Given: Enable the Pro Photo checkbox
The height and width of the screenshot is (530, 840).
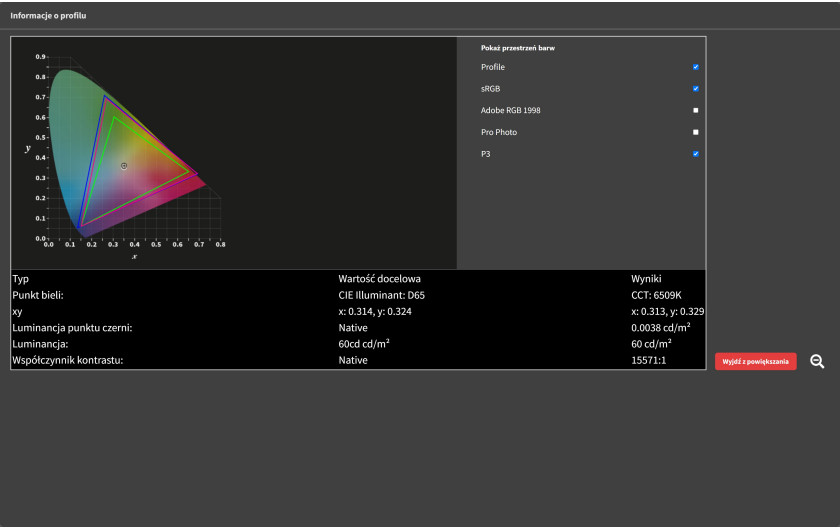Looking at the screenshot, I should point(695,132).
